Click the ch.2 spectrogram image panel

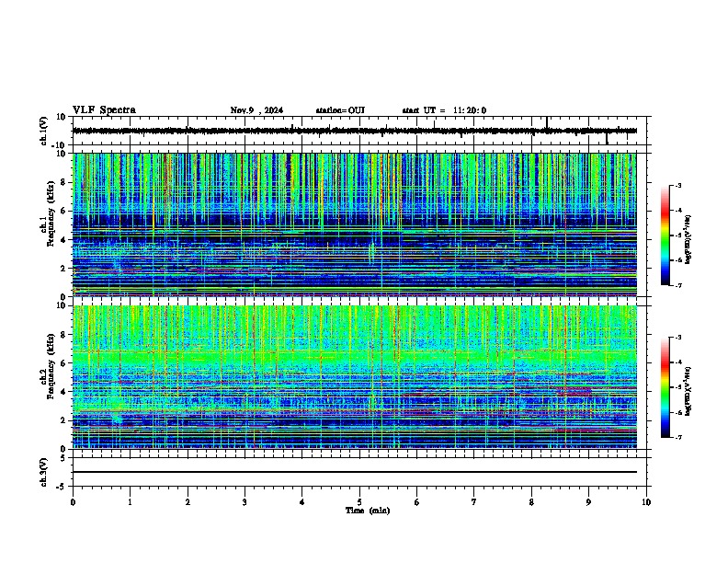tap(355, 377)
